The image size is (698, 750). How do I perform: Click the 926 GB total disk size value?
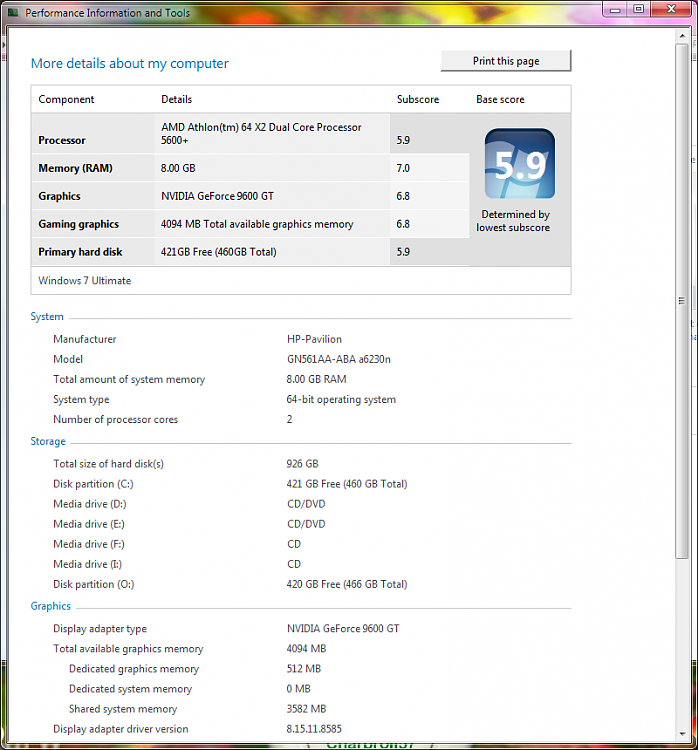pos(302,464)
